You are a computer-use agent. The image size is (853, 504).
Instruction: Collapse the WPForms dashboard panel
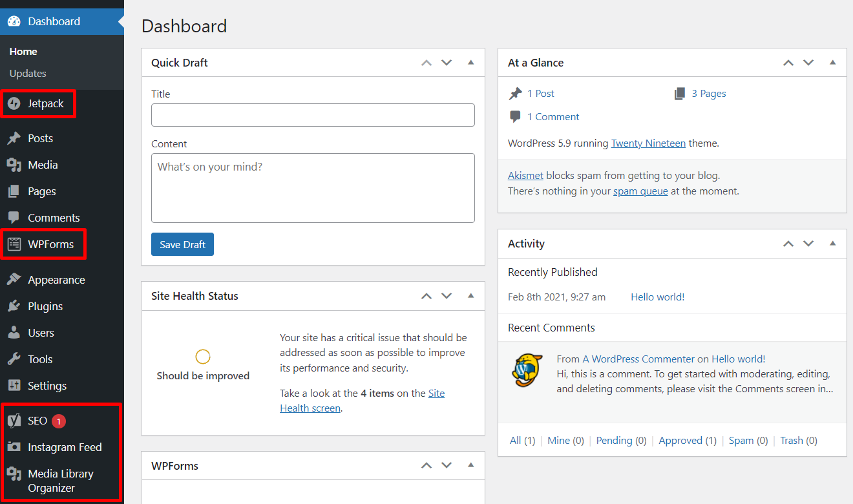point(471,465)
